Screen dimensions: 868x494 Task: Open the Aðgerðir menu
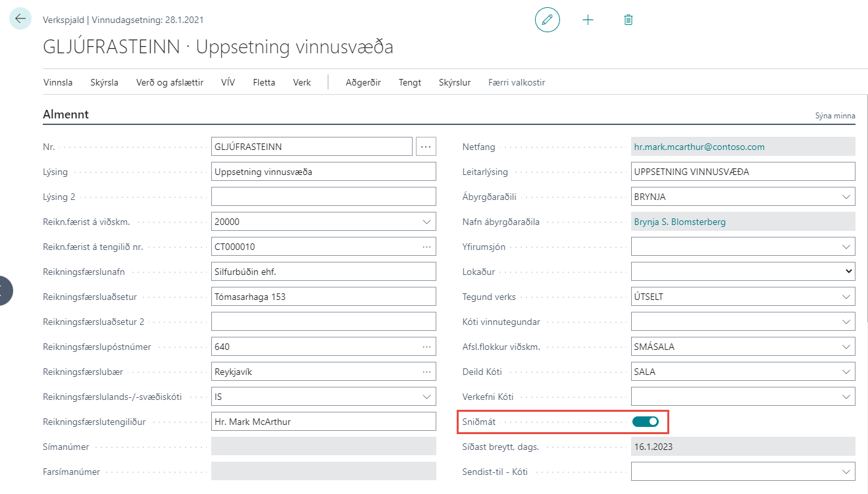(x=363, y=82)
